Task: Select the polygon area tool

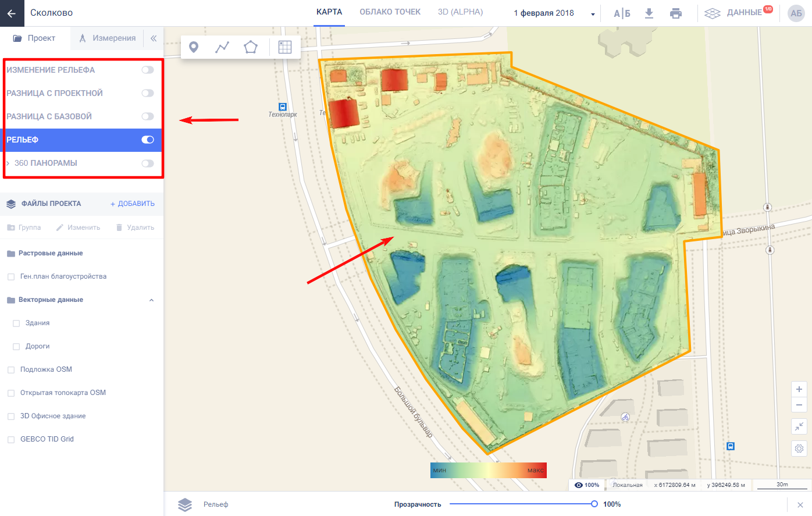Action: (x=251, y=47)
